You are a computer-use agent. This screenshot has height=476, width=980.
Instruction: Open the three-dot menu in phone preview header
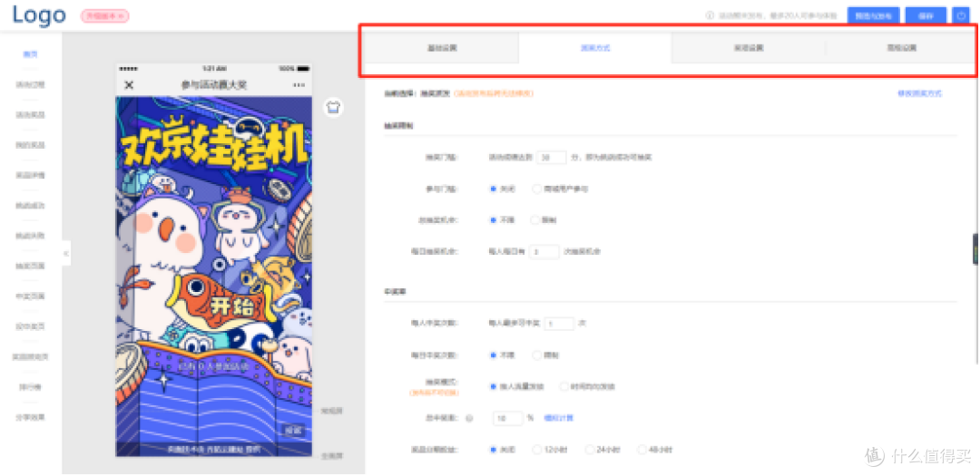[x=299, y=85]
